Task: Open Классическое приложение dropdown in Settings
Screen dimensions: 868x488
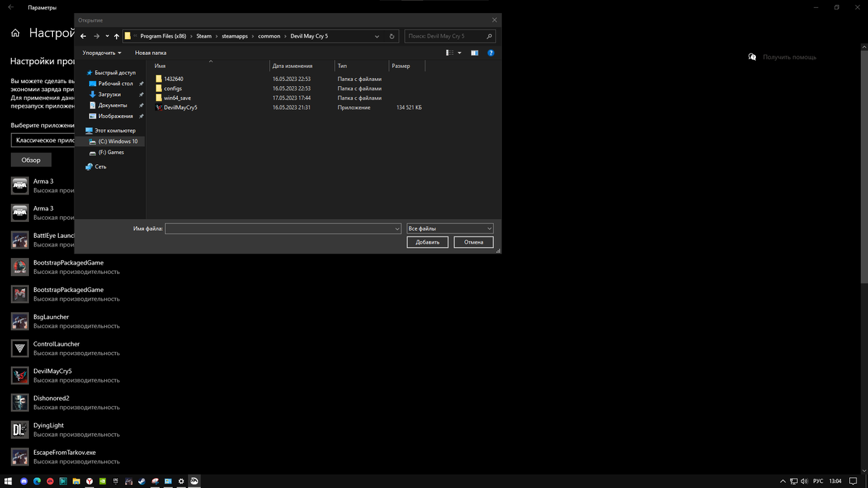Action: tap(43, 140)
